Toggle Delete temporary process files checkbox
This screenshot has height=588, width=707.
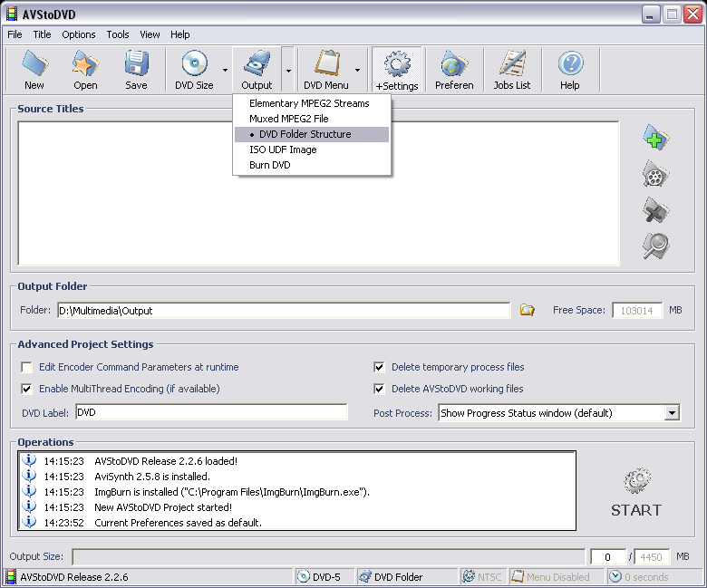379,367
